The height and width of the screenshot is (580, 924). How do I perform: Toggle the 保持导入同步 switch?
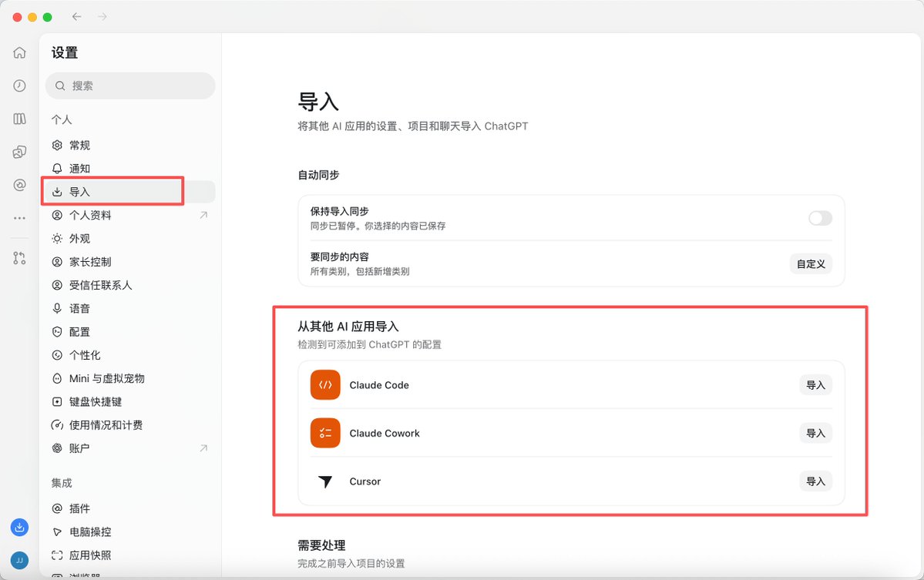[820, 219]
